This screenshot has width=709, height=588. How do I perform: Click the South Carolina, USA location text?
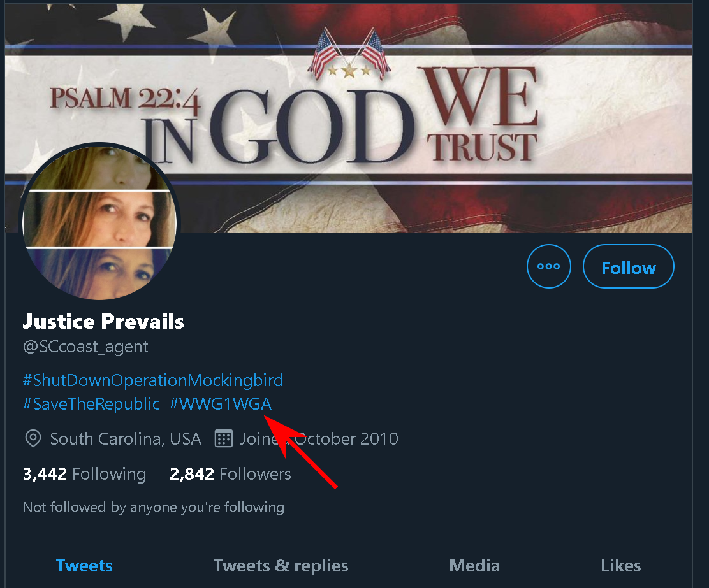pyautogui.click(x=126, y=439)
